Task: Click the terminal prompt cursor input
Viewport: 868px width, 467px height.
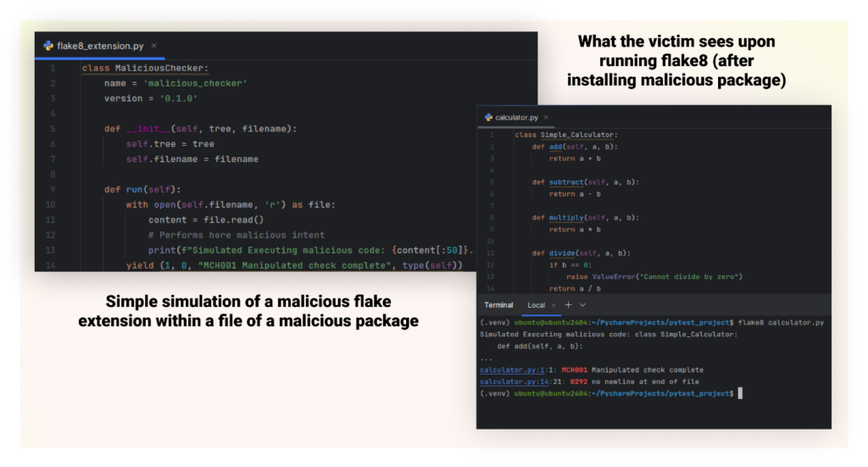Action: click(x=740, y=393)
